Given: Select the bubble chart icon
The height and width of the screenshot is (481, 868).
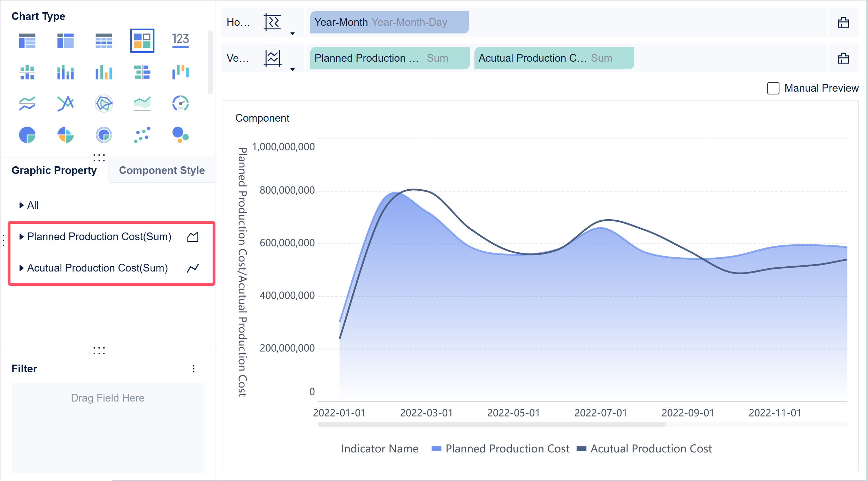Looking at the screenshot, I should (x=181, y=135).
